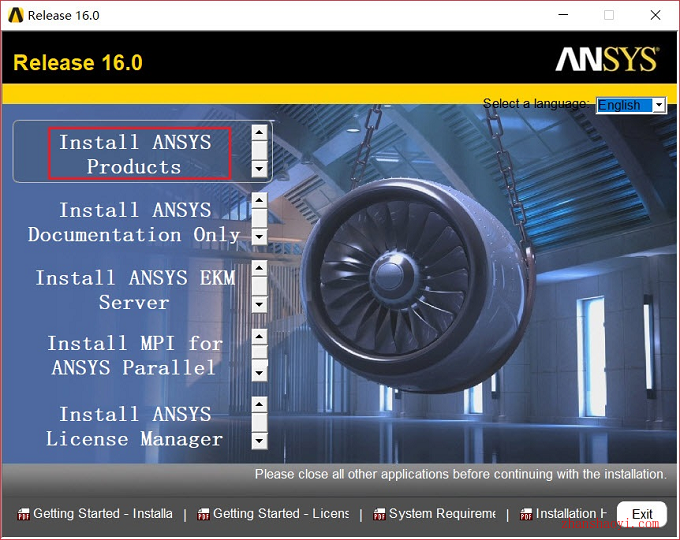Click up arrow beside ANSYS Documentation Only

259,200
